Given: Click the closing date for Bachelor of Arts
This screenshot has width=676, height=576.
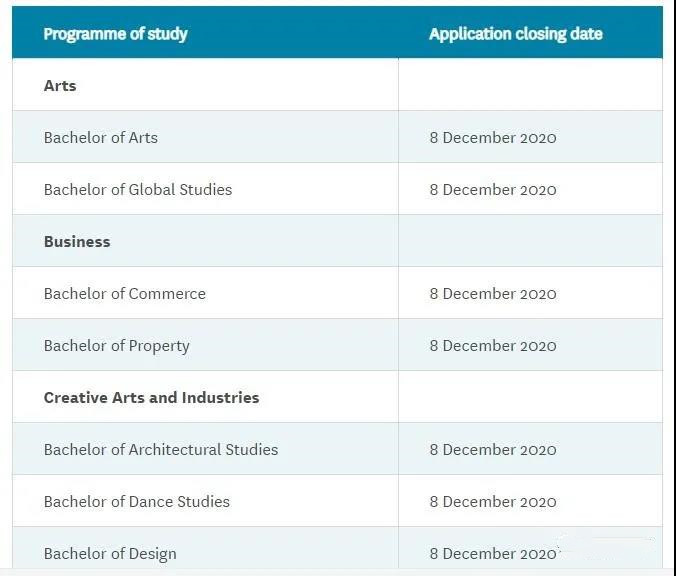Looking at the screenshot, I should click(493, 138).
